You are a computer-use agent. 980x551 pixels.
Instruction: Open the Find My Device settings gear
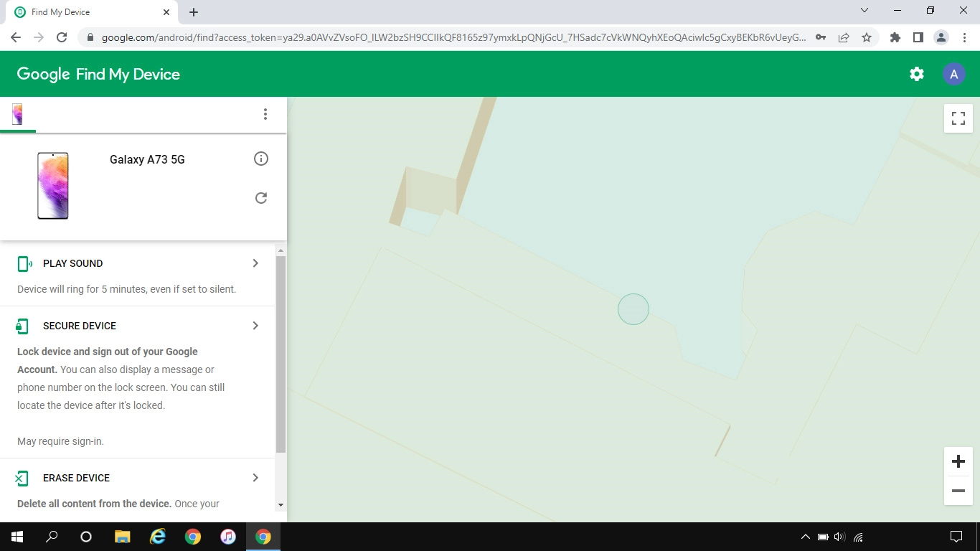tap(916, 74)
